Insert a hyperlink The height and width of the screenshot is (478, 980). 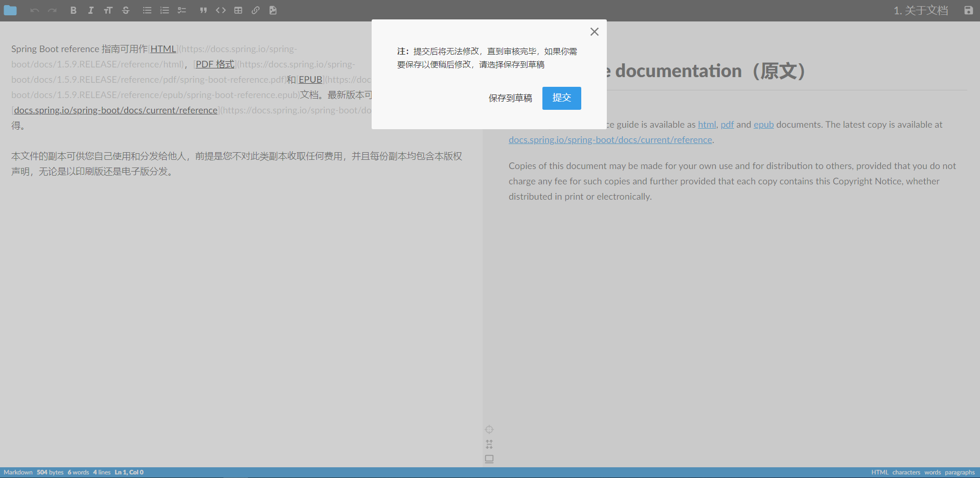click(255, 10)
